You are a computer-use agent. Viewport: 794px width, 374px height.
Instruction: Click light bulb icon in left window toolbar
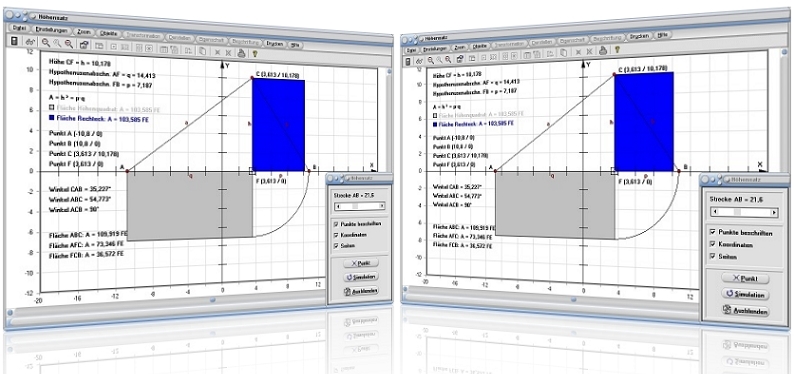[255, 52]
